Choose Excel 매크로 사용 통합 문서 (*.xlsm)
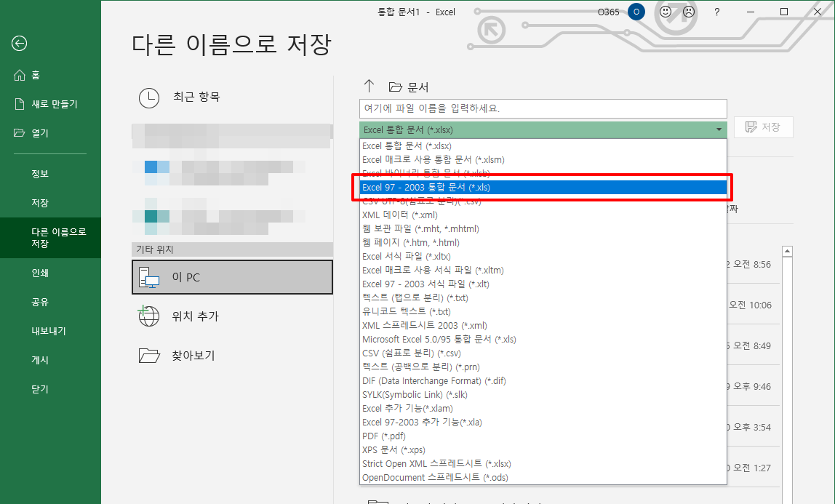The height and width of the screenshot is (504, 835). click(543, 160)
